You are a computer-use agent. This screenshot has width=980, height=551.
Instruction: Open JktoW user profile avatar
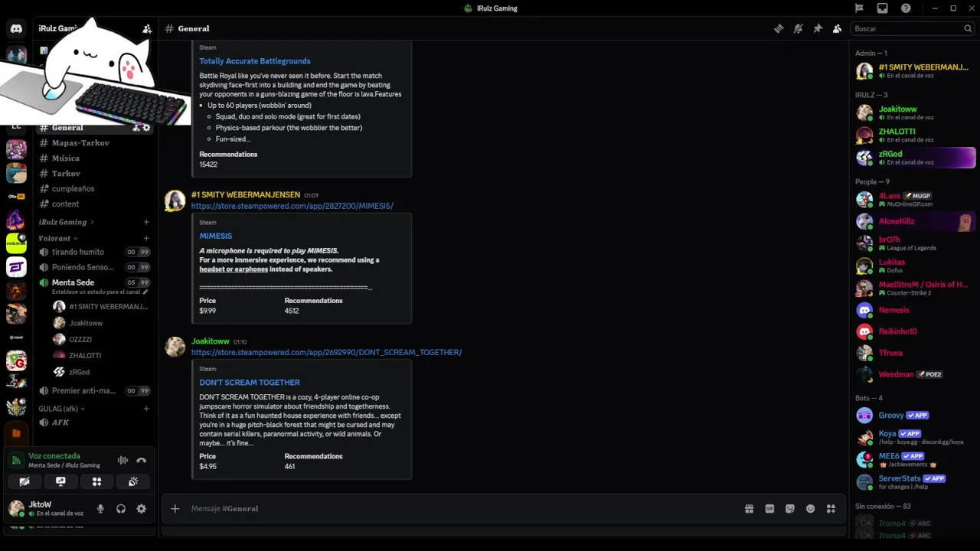click(16, 508)
